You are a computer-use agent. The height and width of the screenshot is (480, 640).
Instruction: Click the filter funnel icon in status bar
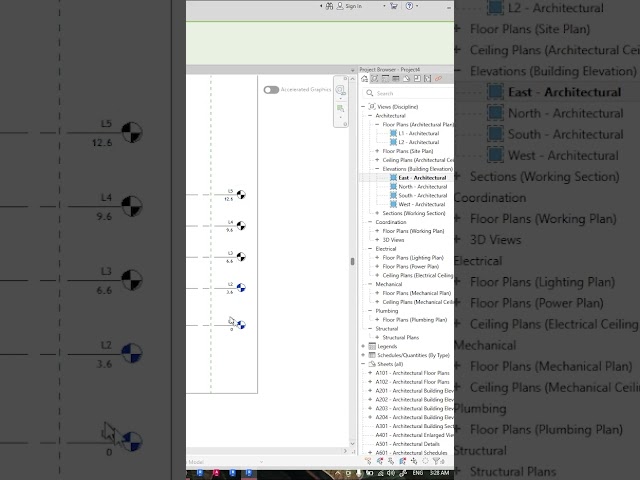click(437, 461)
